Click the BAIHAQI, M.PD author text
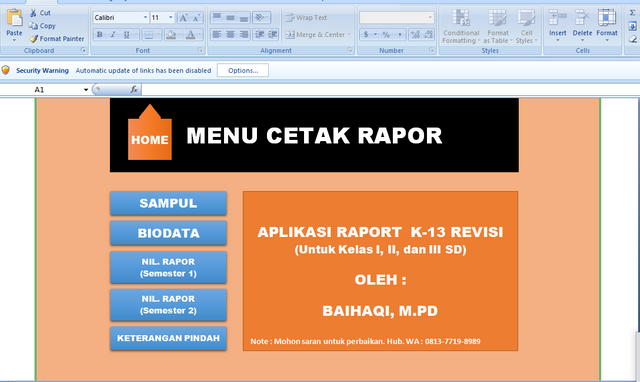The image size is (640, 382). (x=380, y=311)
